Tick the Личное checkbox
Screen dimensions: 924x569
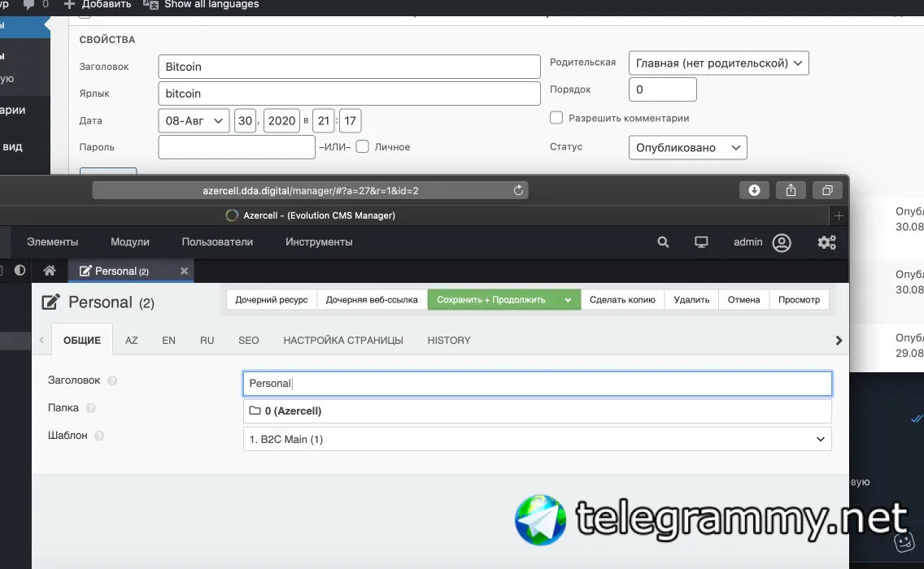[363, 146]
